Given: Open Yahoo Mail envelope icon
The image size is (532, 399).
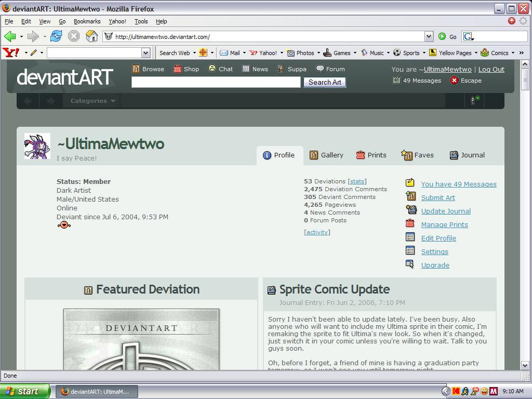Looking at the screenshot, I should click(224, 53).
